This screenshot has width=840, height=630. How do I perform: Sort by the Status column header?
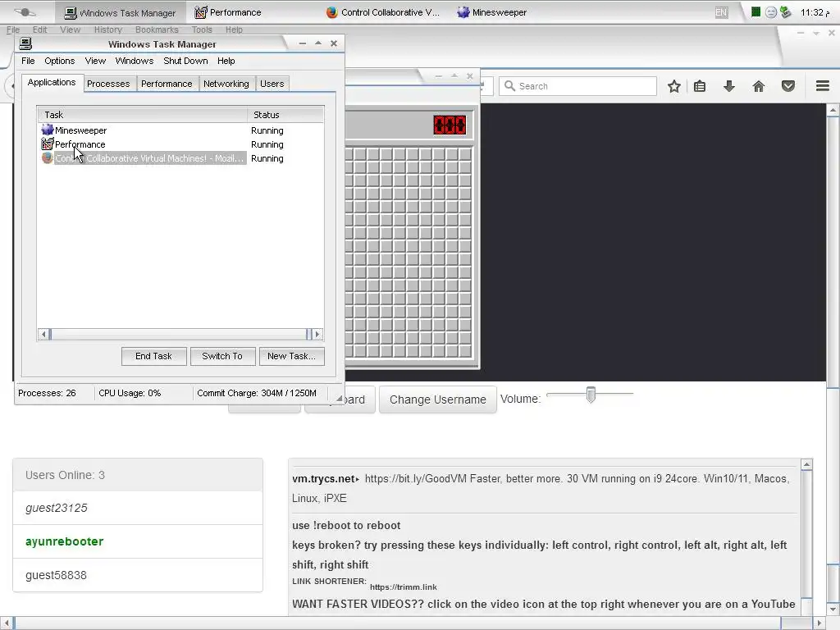point(285,115)
